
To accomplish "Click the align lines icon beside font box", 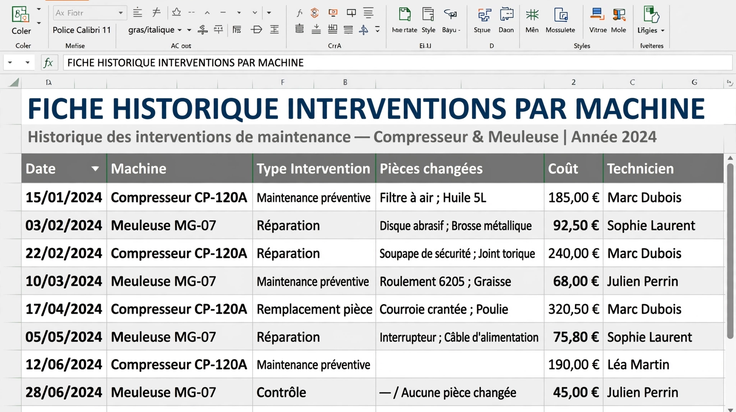I will 138,13.
